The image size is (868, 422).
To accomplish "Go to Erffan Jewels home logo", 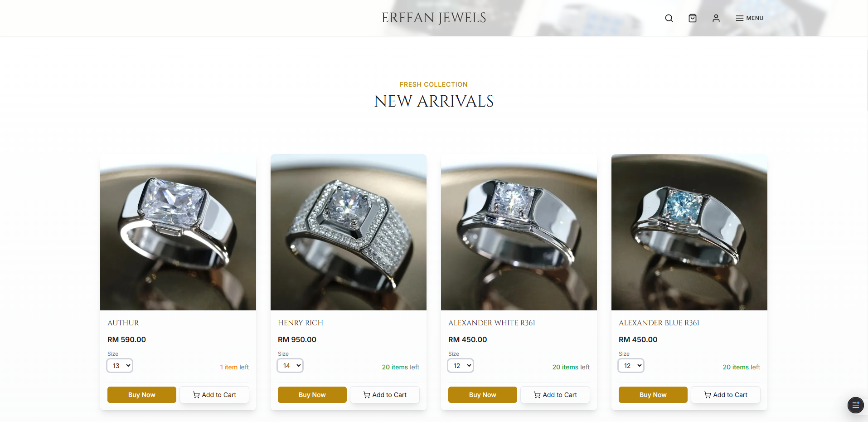I will click(x=434, y=18).
